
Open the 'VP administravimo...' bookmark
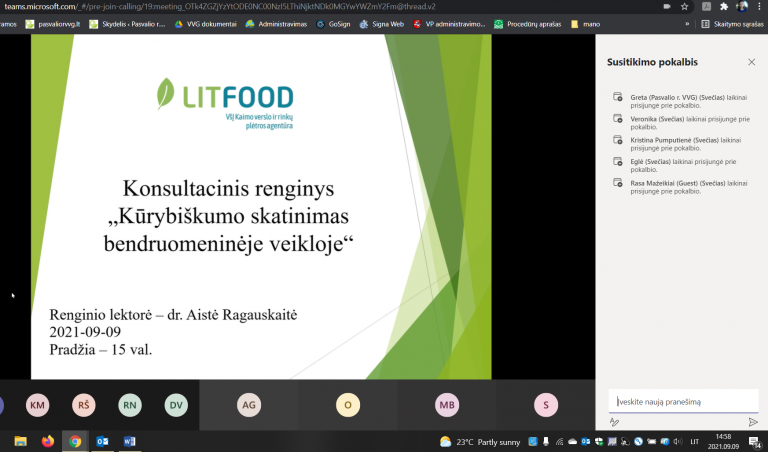449,24
